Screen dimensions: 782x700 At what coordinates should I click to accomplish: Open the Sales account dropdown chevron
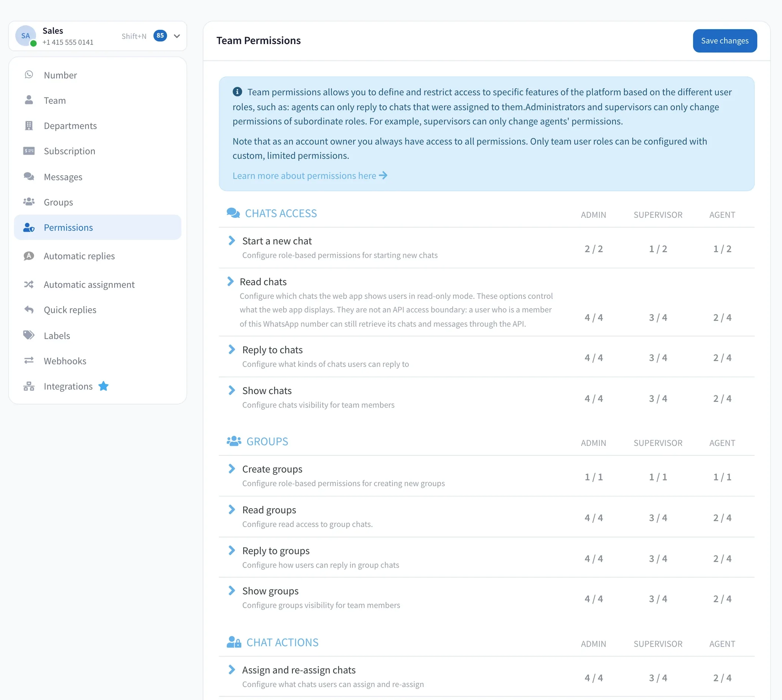pyautogui.click(x=177, y=36)
